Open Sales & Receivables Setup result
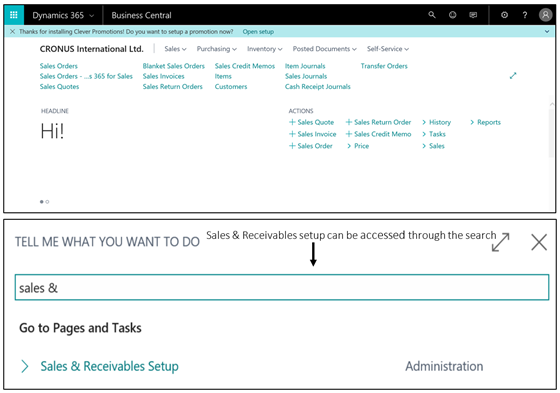 point(109,366)
